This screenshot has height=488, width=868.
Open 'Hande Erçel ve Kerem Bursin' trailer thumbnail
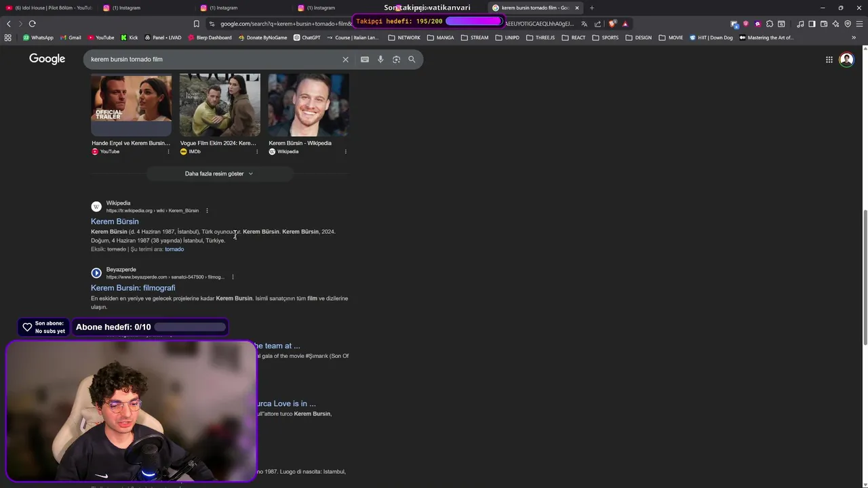pos(131,105)
